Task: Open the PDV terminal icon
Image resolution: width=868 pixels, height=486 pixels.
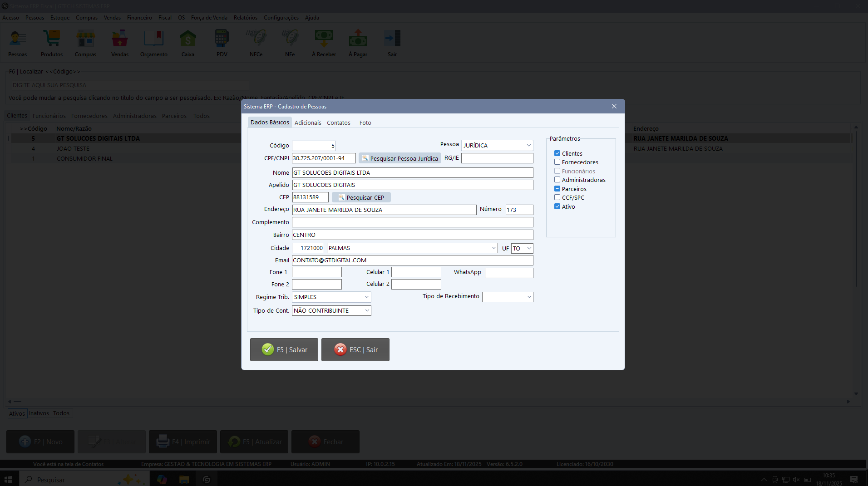Action: pos(222,39)
